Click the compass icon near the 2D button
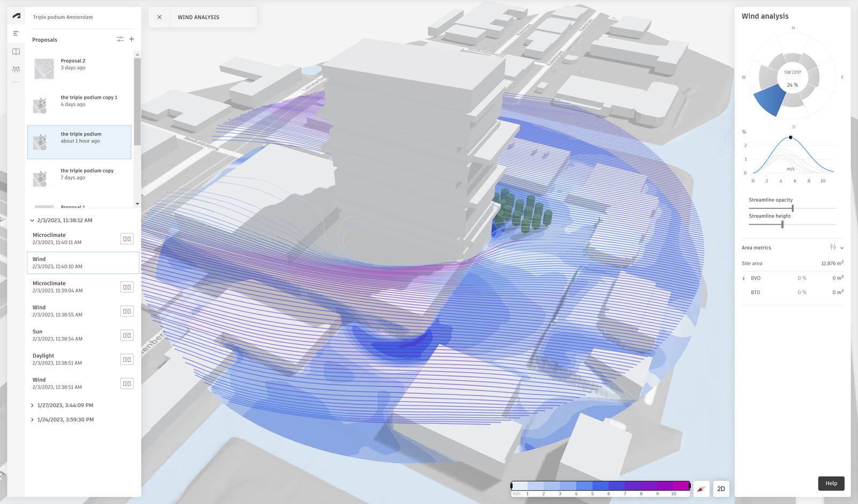 [701, 488]
